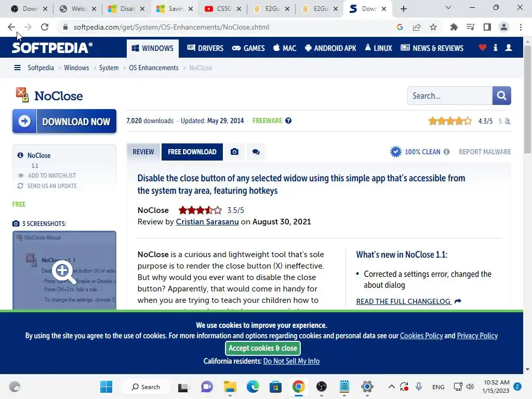The width and height of the screenshot is (532, 399).
Task: Switch to the CS50 YouTube browser tab
Action: (223, 9)
